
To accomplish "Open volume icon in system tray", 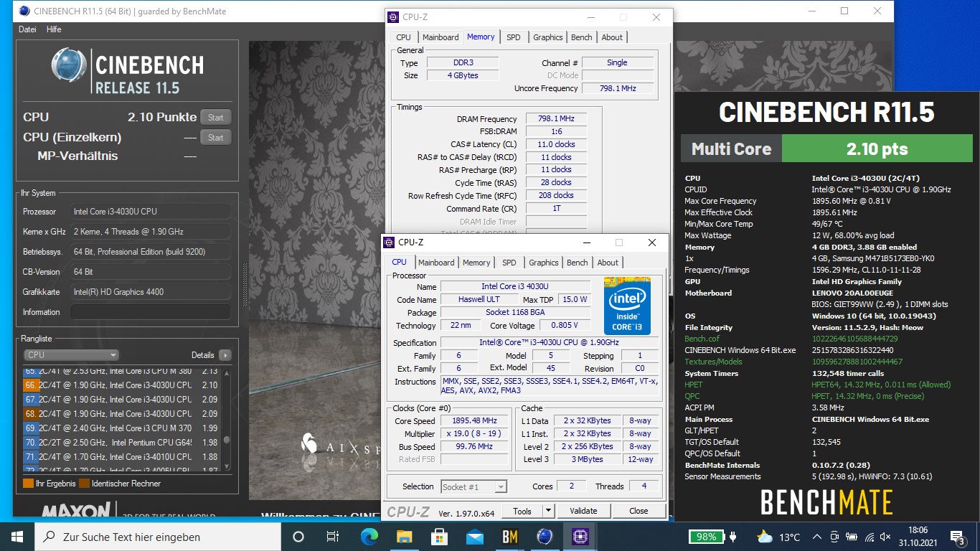I will click(x=886, y=537).
